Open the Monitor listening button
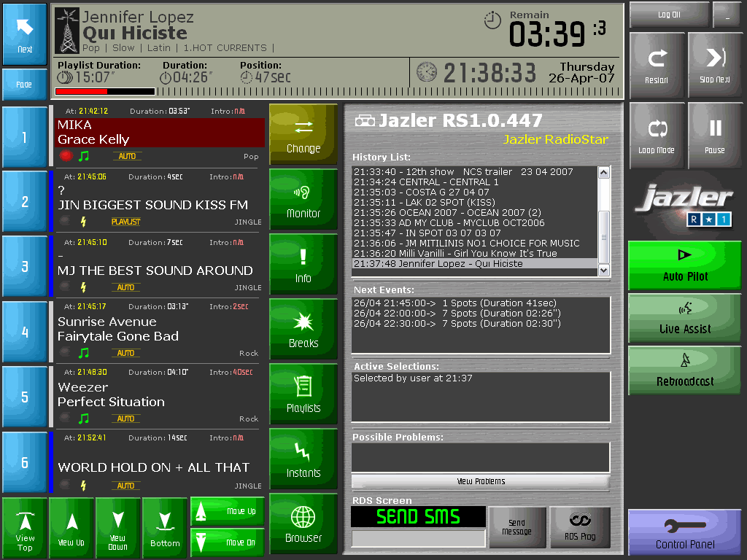 click(303, 200)
